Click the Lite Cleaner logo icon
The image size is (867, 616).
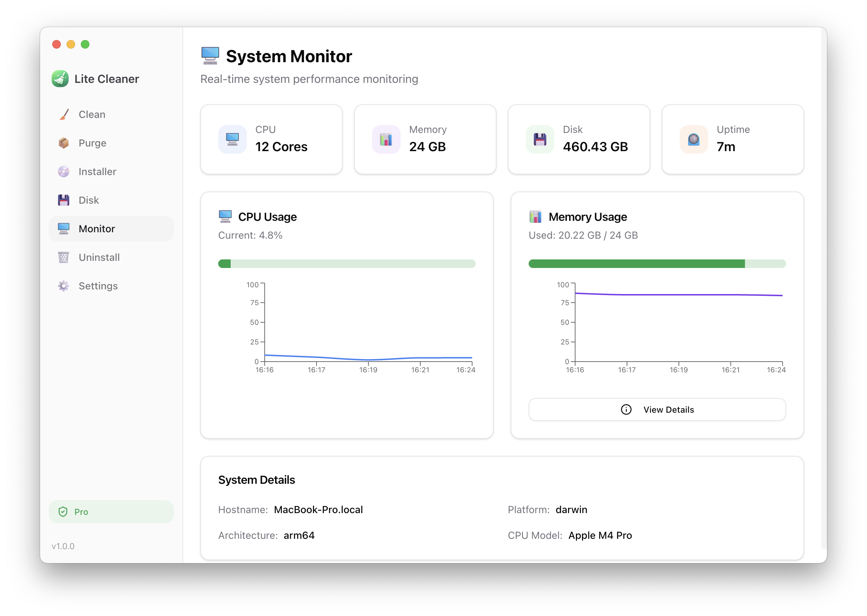[x=60, y=79]
